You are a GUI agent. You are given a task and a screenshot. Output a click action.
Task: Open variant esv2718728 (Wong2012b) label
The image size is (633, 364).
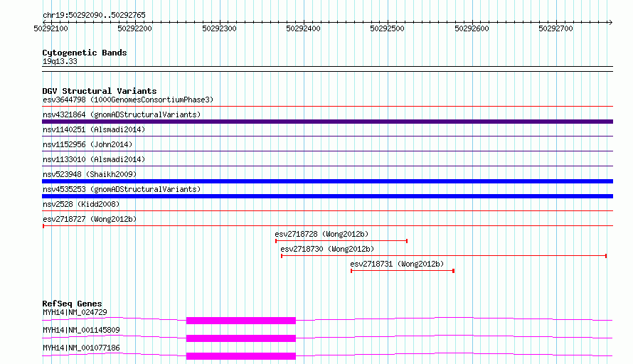pos(321,234)
